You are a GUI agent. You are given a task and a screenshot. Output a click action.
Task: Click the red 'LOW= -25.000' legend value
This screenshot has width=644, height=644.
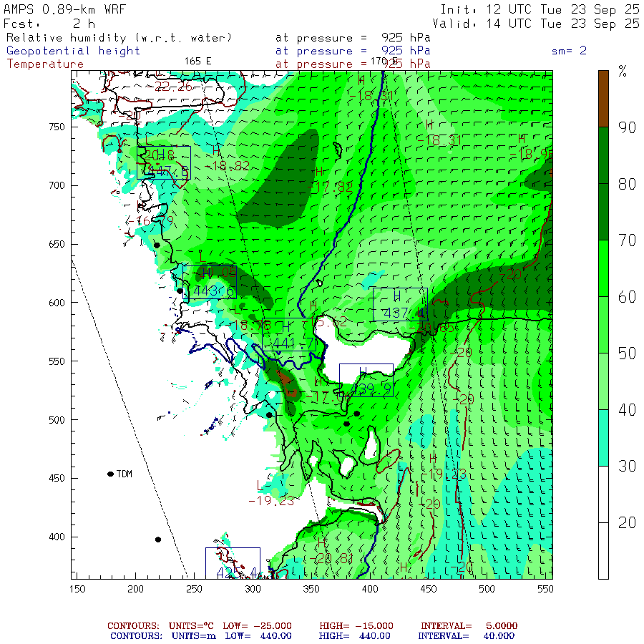coord(257,626)
